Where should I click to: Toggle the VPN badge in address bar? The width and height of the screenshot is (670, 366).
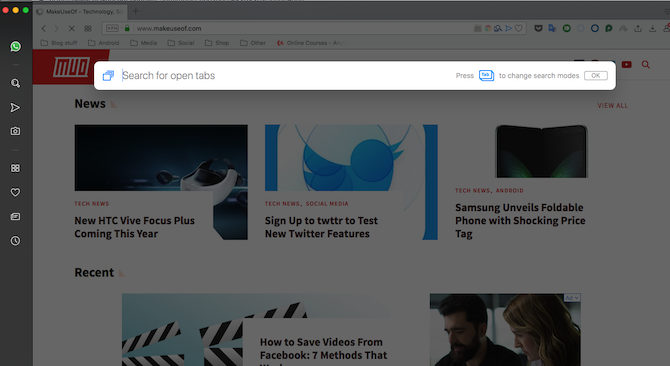pyautogui.click(x=112, y=28)
